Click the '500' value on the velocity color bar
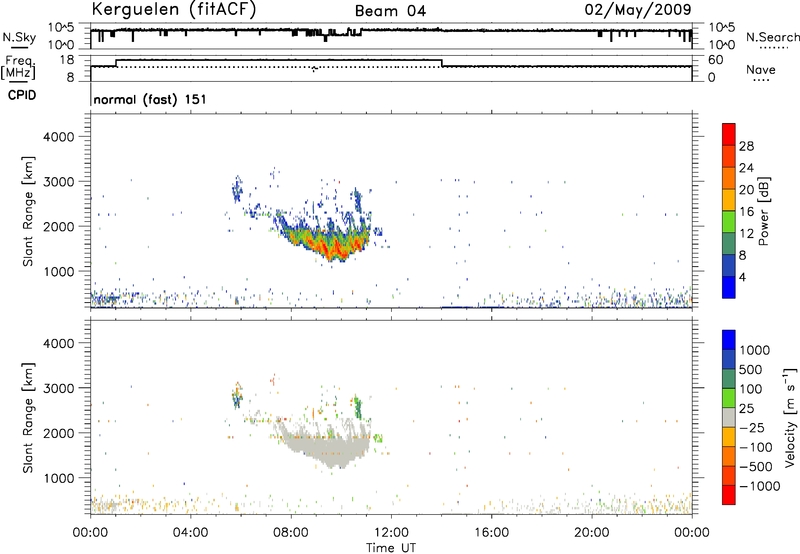This screenshot has height=554, width=800. click(x=751, y=370)
